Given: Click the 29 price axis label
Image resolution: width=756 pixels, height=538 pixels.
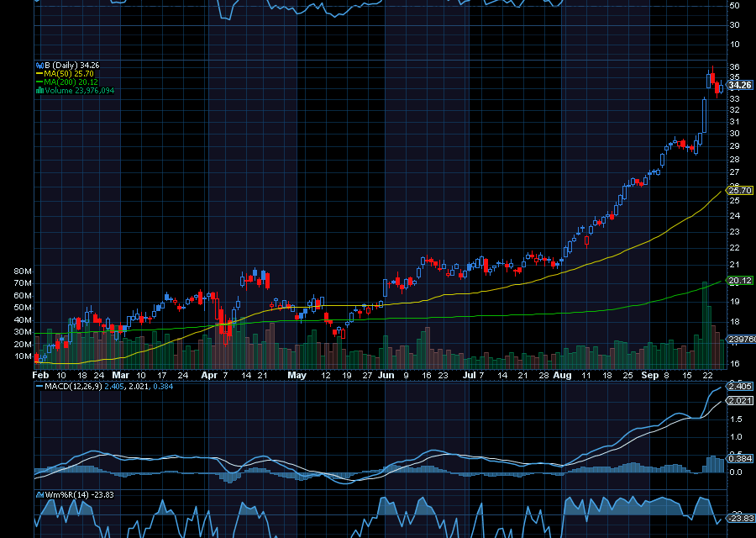Looking at the screenshot, I should (x=735, y=146).
